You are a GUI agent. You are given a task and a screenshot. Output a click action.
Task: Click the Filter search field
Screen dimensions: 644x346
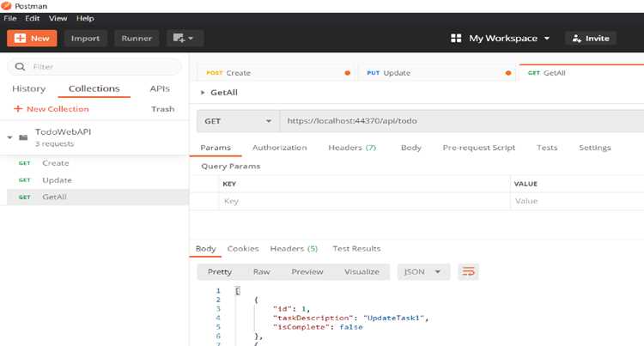[x=94, y=66]
